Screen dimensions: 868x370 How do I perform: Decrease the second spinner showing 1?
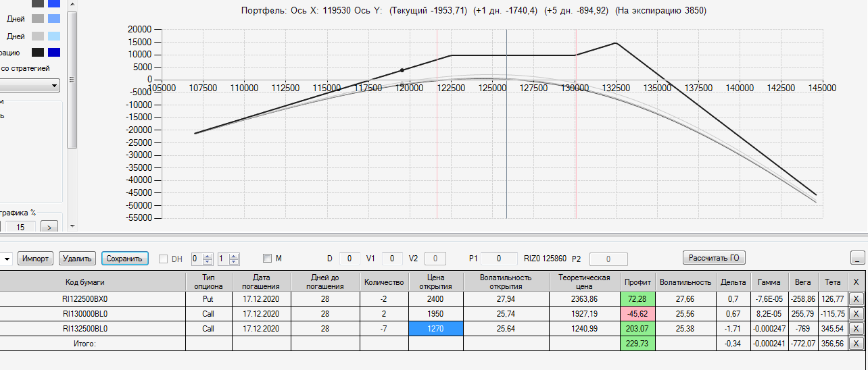click(234, 261)
